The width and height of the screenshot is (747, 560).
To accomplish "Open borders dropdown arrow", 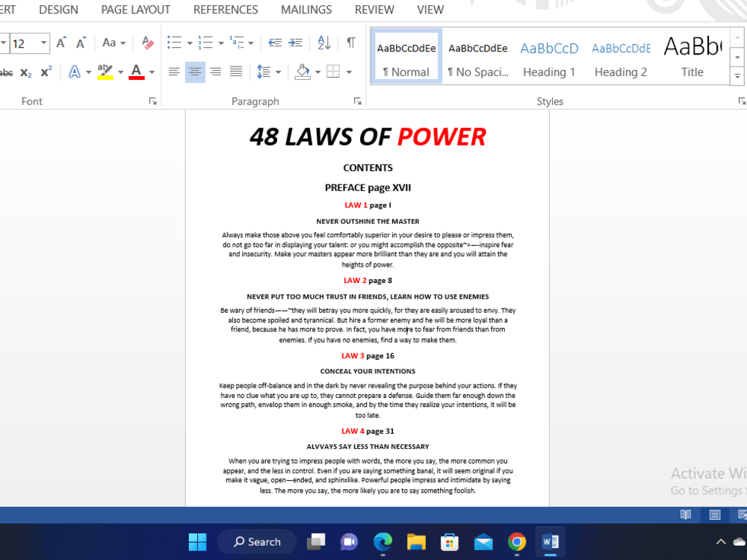I will (349, 72).
